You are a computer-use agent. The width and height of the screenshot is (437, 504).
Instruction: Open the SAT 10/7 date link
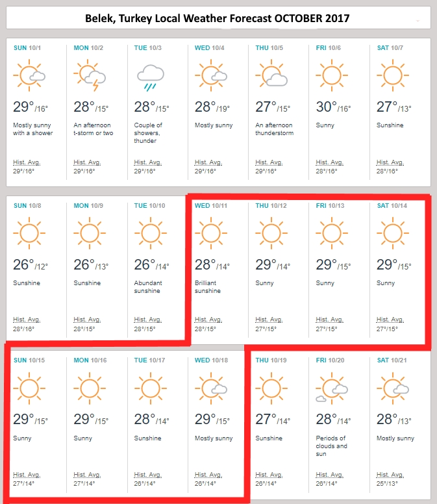point(390,48)
